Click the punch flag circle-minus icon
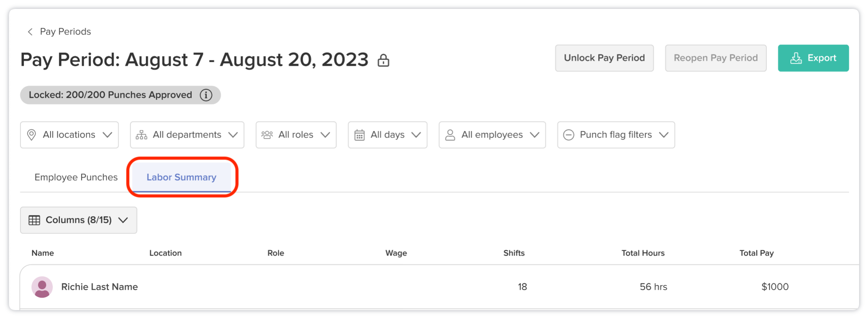Screen dimensions: 868x319 (x=569, y=135)
